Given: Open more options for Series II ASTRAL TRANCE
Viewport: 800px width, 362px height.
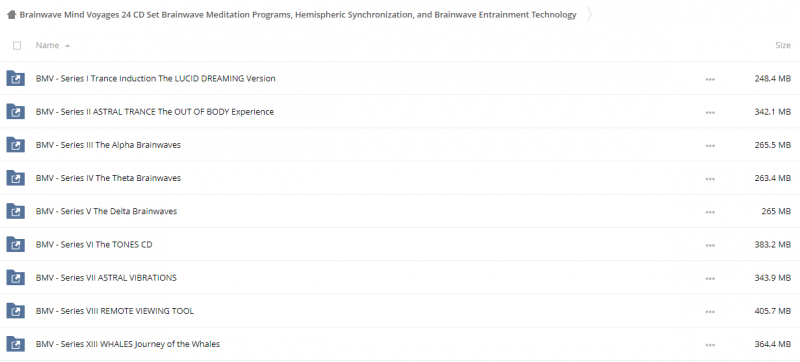Looking at the screenshot, I should click(710, 112).
